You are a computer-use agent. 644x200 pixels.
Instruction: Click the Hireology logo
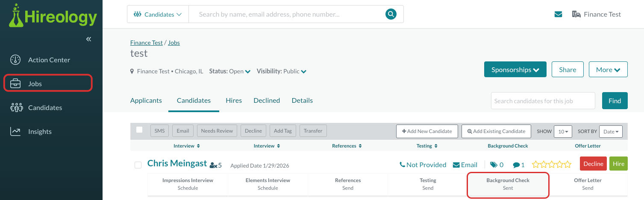pyautogui.click(x=53, y=16)
